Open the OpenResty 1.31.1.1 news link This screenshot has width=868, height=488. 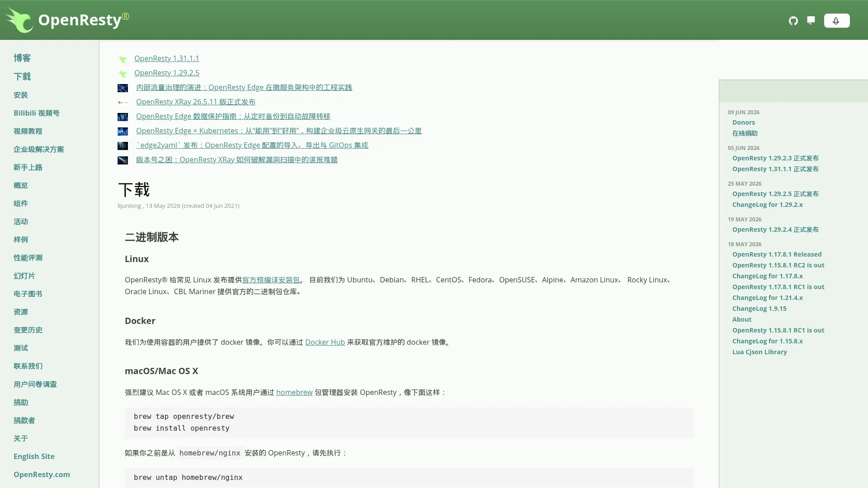point(166,58)
